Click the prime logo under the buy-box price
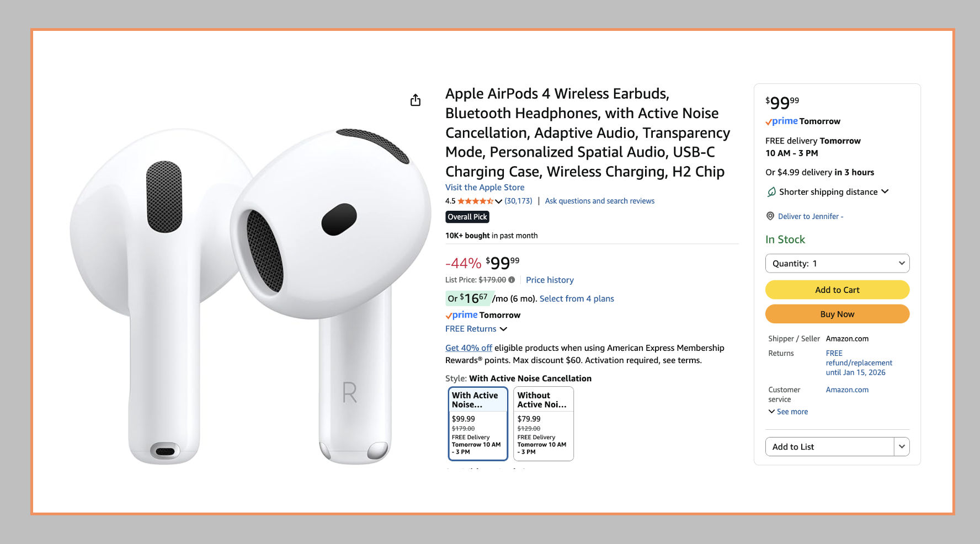This screenshot has height=544, width=980. click(x=782, y=121)
